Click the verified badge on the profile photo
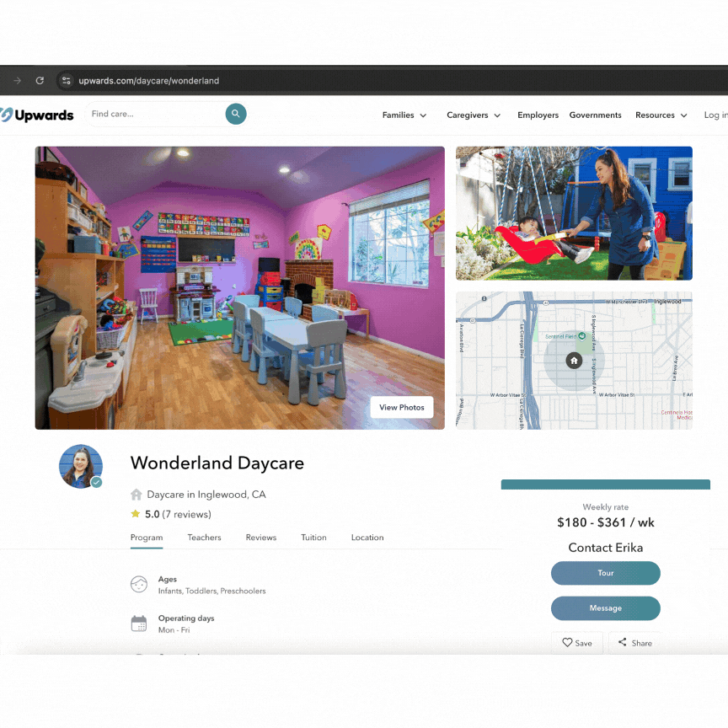728x728 pixels. [96, 483]
